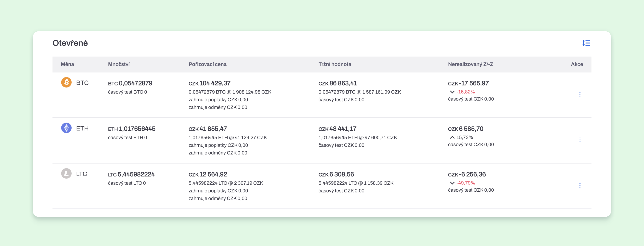Click the Množství column header

pos(119,64)
